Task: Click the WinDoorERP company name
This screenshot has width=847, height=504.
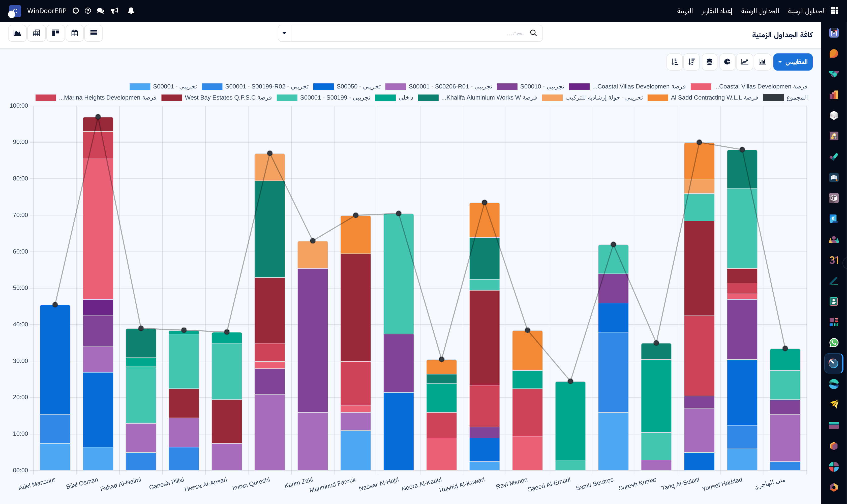Action: click(x=47, y=11)
